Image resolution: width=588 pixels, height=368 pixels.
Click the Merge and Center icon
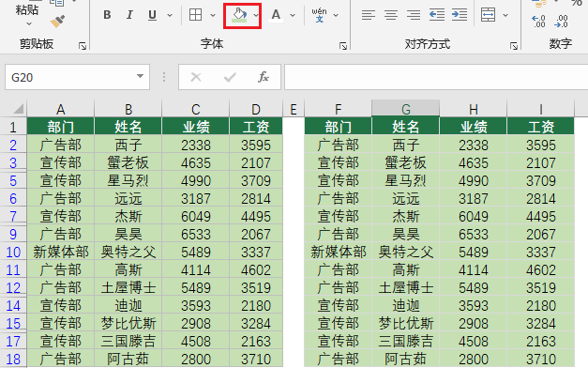[x=488, y=15]
